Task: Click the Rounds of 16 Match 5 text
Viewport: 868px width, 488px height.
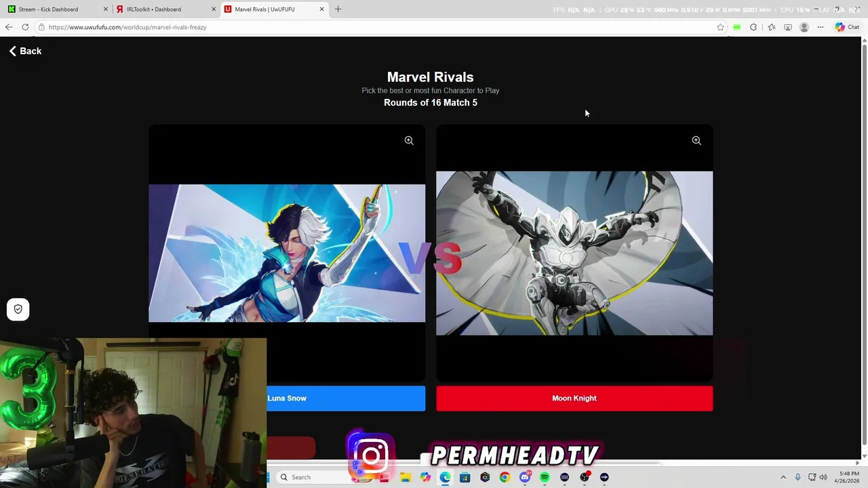Action: pos(431,102)
